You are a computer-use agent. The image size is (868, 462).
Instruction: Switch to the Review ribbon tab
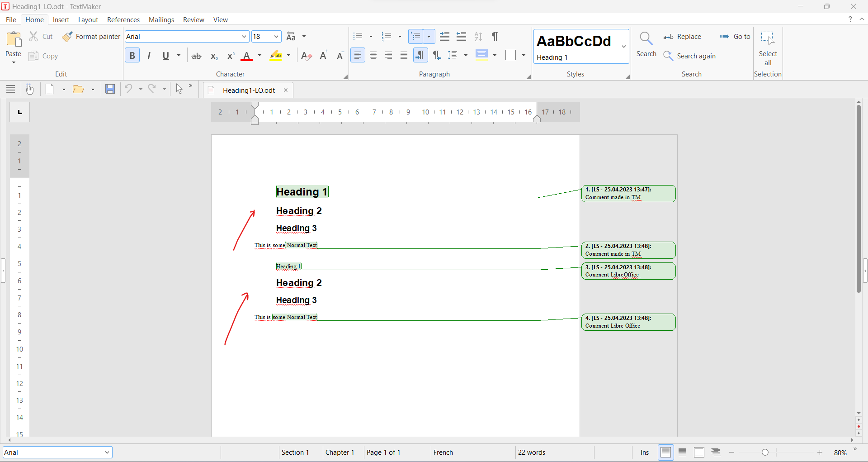193,20
